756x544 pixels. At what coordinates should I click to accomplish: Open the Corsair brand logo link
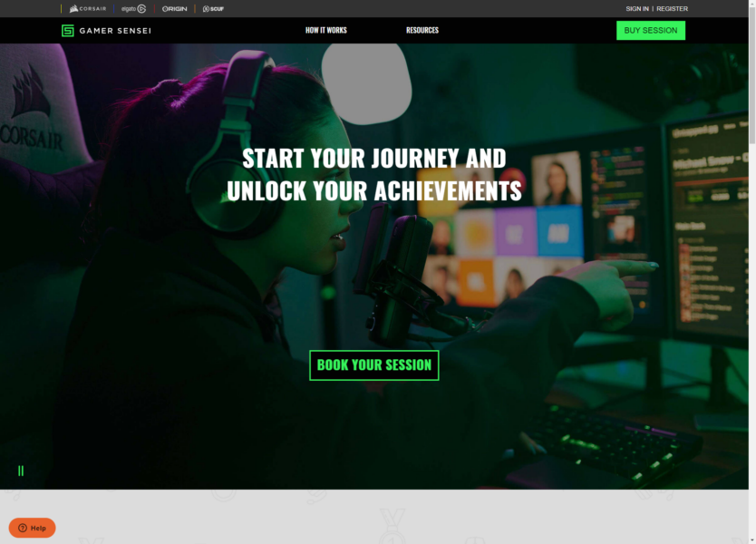pos(87,9)
